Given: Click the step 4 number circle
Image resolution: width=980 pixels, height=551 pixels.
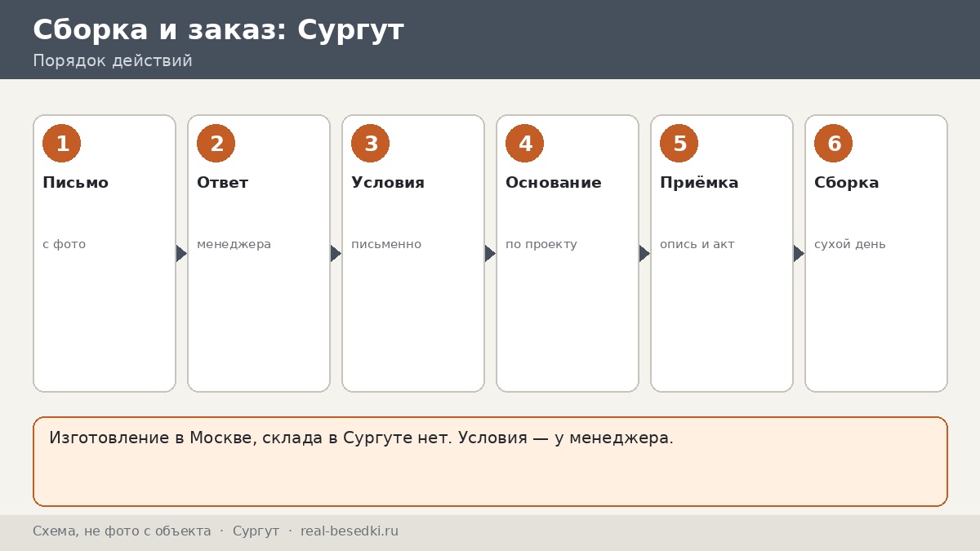Looking at the screenshot, I should coord(524,144).
